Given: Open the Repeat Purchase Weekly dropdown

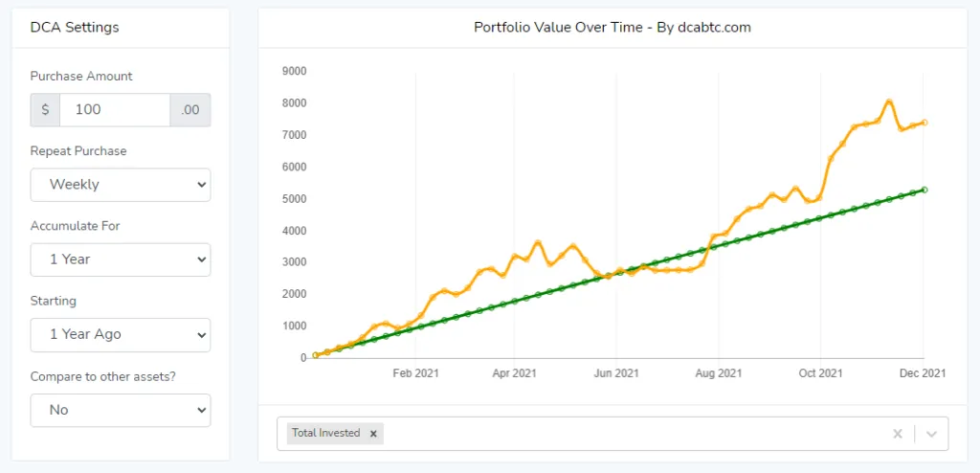Looking at the screenshot, I should pyautogui.click(x=121, y=185).
